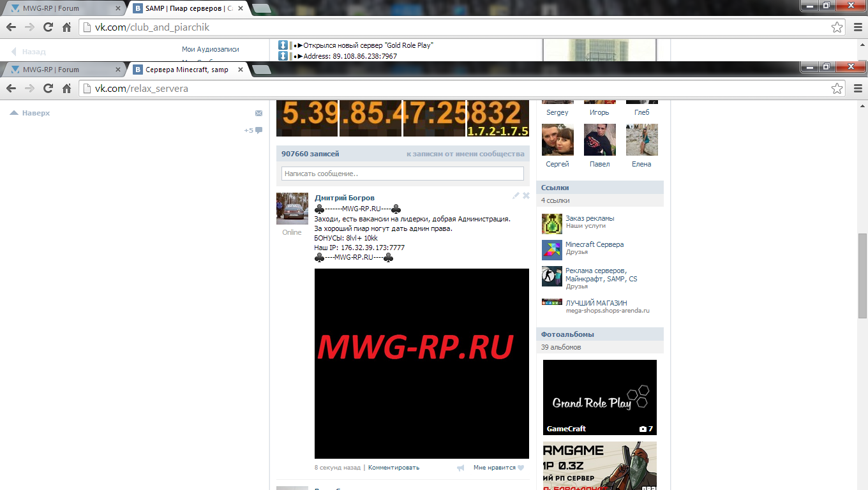Click the Наверх link
The image size is (868, 490).
36,113
